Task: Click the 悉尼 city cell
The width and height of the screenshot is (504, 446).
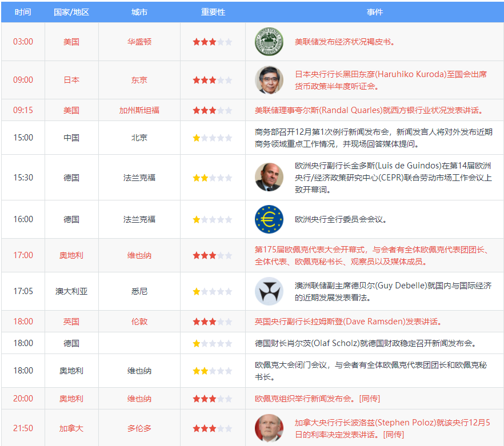Action: [x=139, y=291]
